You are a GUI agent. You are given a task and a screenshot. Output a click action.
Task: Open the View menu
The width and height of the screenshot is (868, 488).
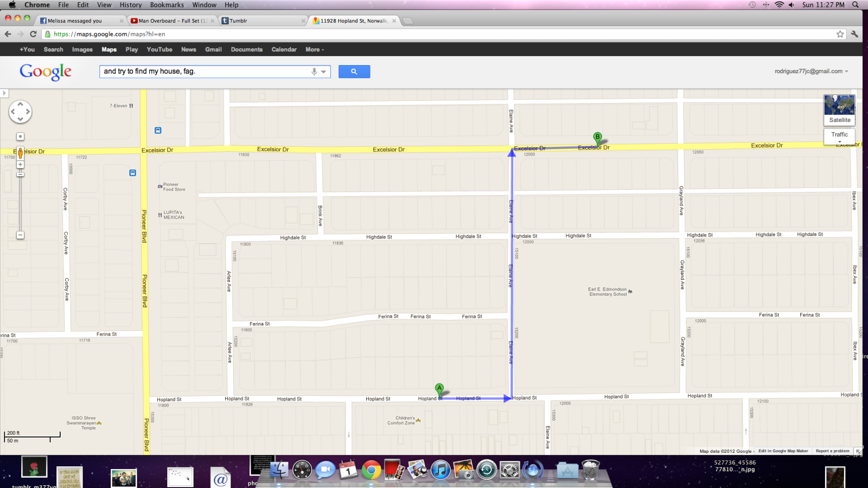104,5
